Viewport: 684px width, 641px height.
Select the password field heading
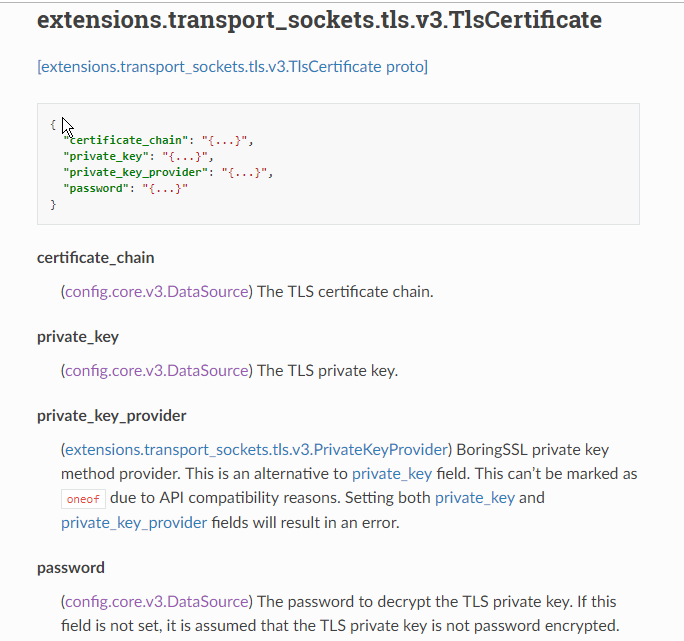tap(71, 568)
